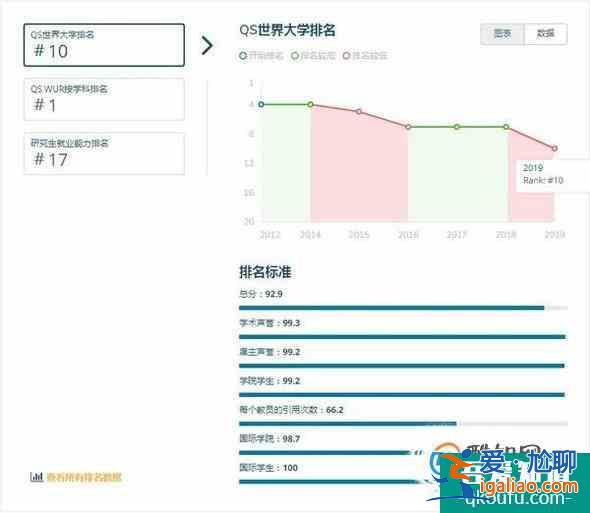Image resolution: width=590 pixels, height=513 pixels.
Task: Open the yellow view all rankings data link
Action: pos(84,477)
